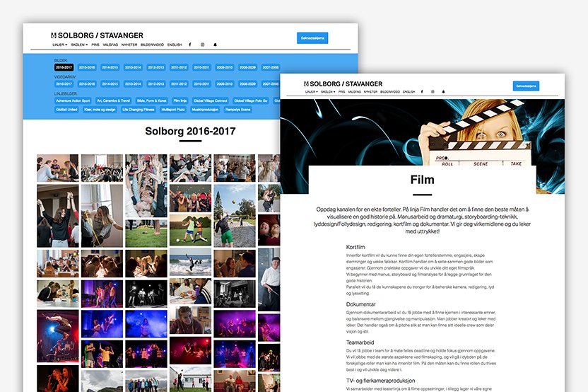Open NYHETER menu item on gallery page
Viewport: 588px width, 392px height.
(x=129, y=45)
